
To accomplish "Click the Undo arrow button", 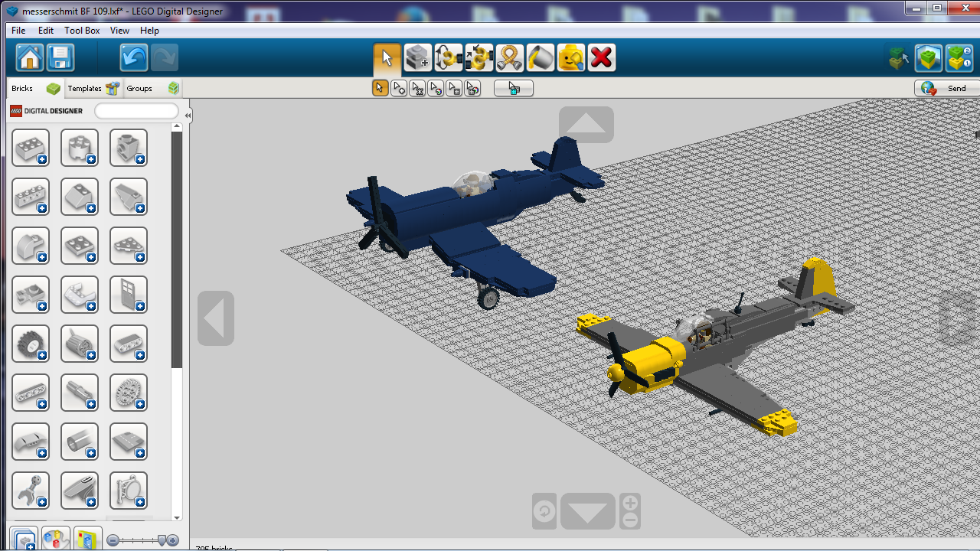I will pos(134,58).
